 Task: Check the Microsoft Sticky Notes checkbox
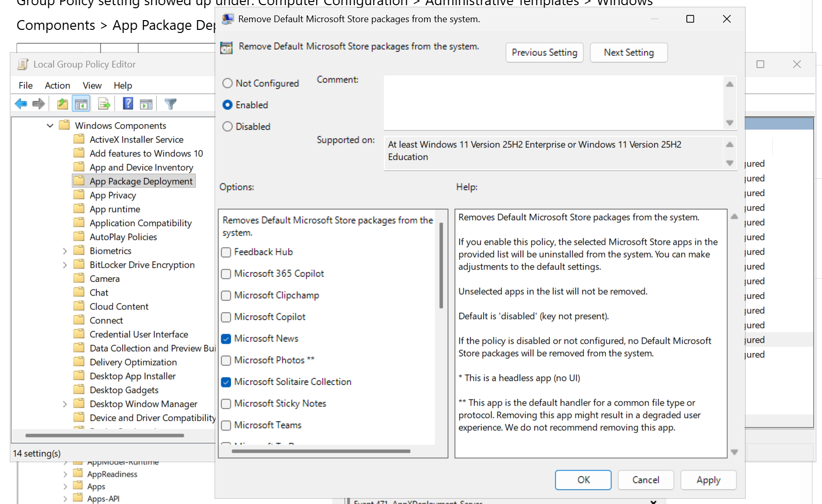tap(226, 404)
